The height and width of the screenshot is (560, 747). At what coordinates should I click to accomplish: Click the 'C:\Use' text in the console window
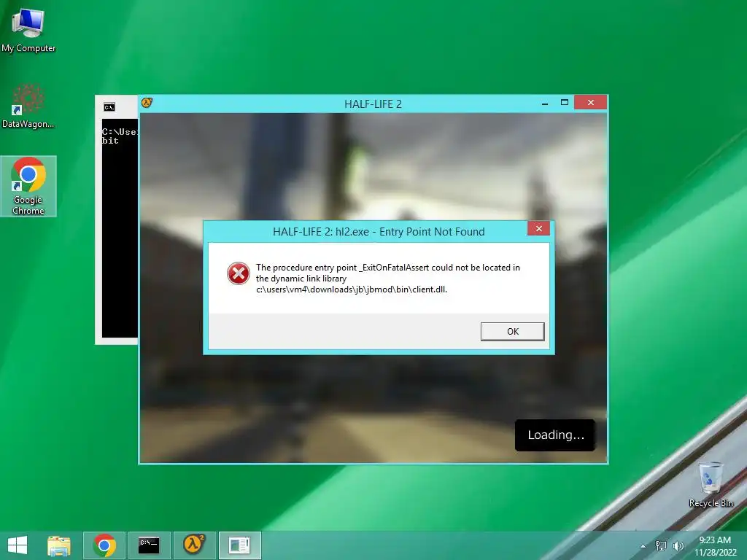(120, 132)
